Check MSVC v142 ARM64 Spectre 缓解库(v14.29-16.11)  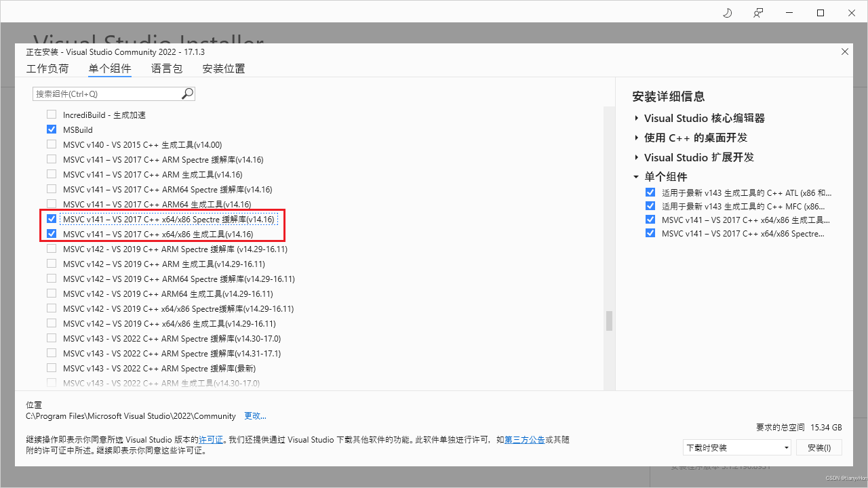(x=52, y=279)
